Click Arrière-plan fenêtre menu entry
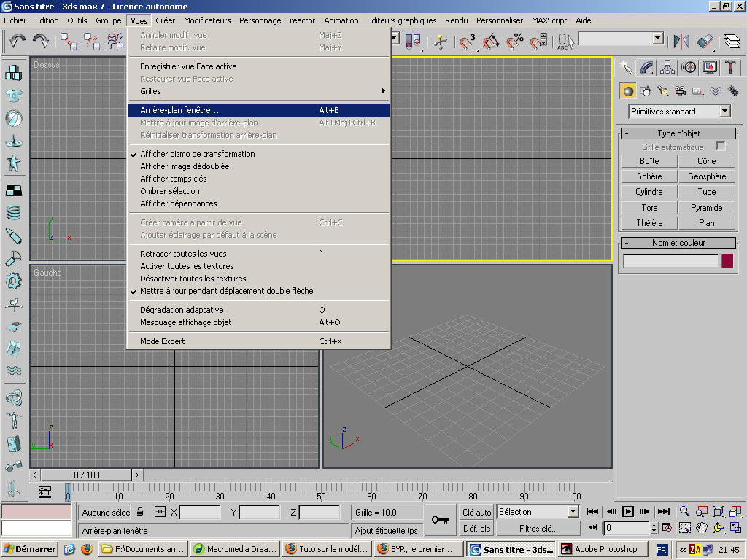The width and height of the screenshot is (747, 560). tap(259, 110)
